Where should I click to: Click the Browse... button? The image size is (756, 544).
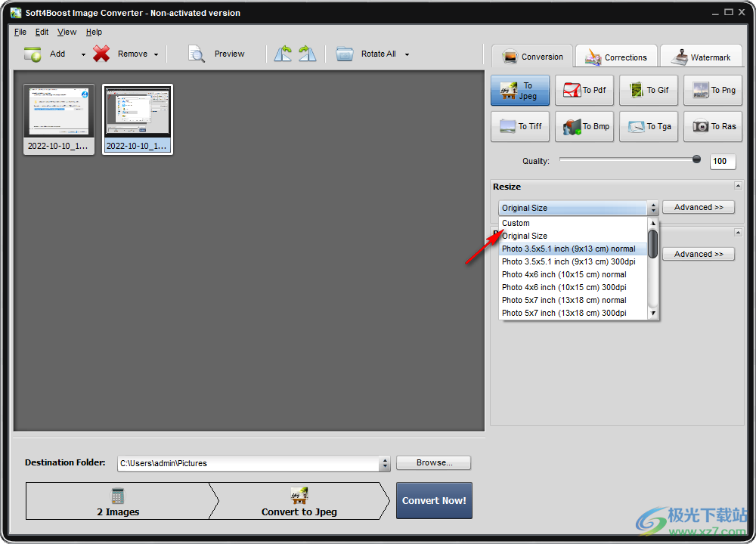click(433, 462)
